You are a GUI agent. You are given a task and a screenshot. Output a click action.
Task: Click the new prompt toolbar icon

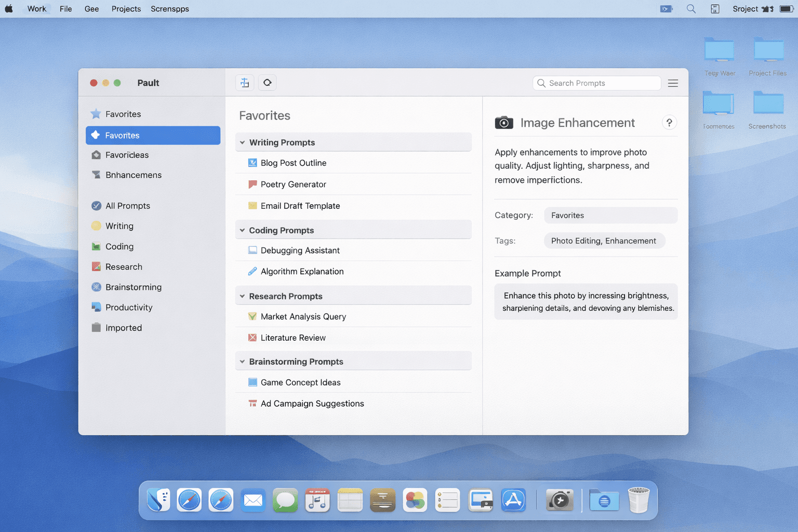pos(245,83)
